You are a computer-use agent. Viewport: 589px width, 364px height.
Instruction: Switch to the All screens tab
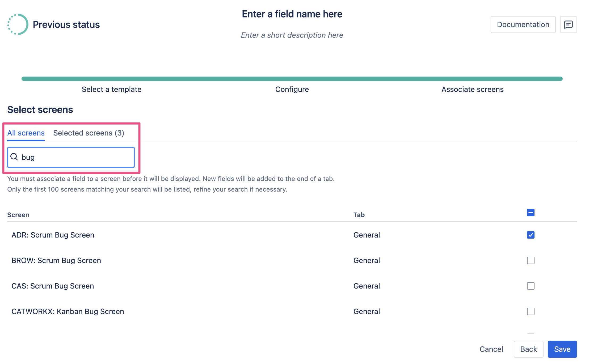point(26,133)
